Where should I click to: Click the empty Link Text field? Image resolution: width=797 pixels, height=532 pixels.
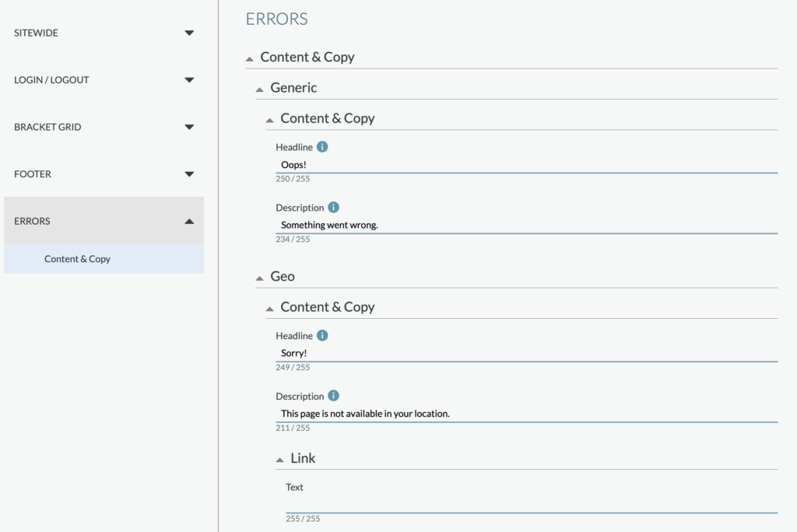531,504
